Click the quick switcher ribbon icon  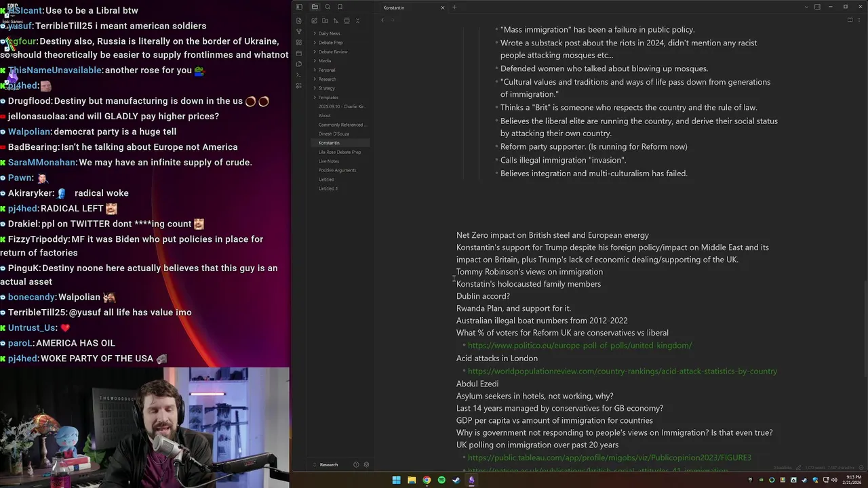click(x=299, y=20)
